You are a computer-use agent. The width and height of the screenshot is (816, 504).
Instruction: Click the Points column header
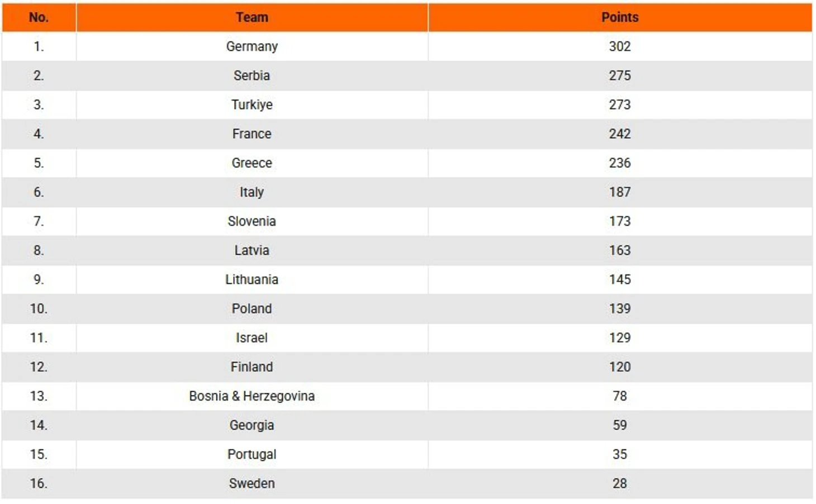620,17
